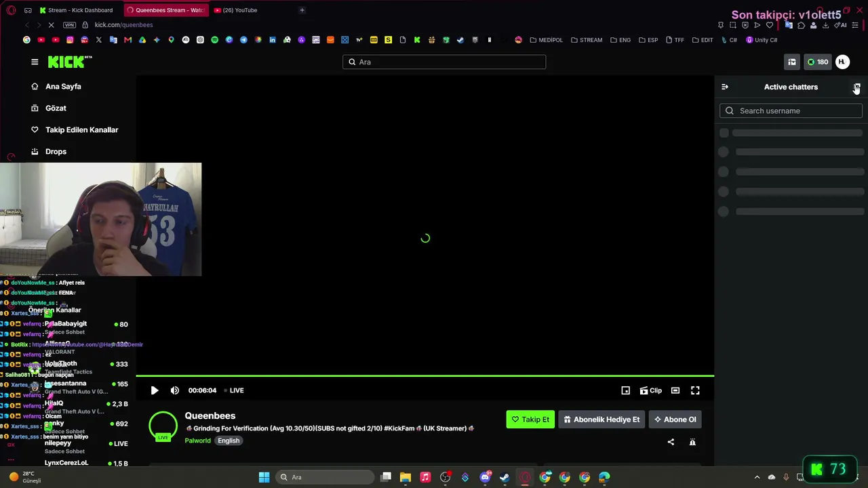Focus the Kick search box labeled Ara
868x488 pixels.
tap(444, 62)
